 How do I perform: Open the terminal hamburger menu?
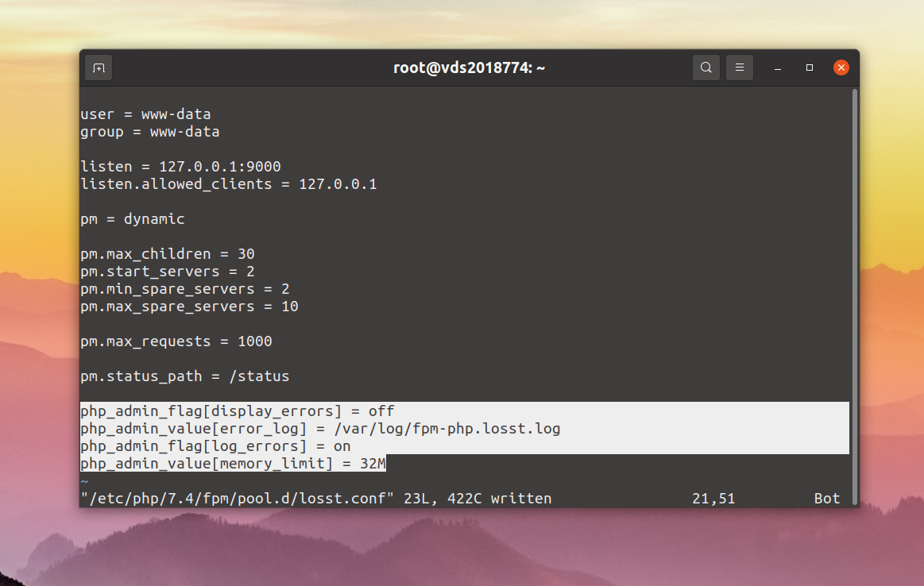[740, 67]
